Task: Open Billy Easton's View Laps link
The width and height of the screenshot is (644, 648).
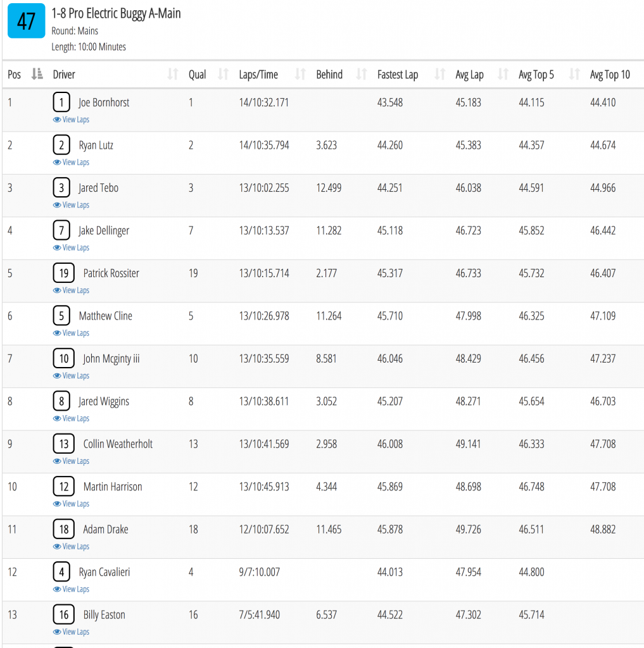Action: tap(71, 632)
